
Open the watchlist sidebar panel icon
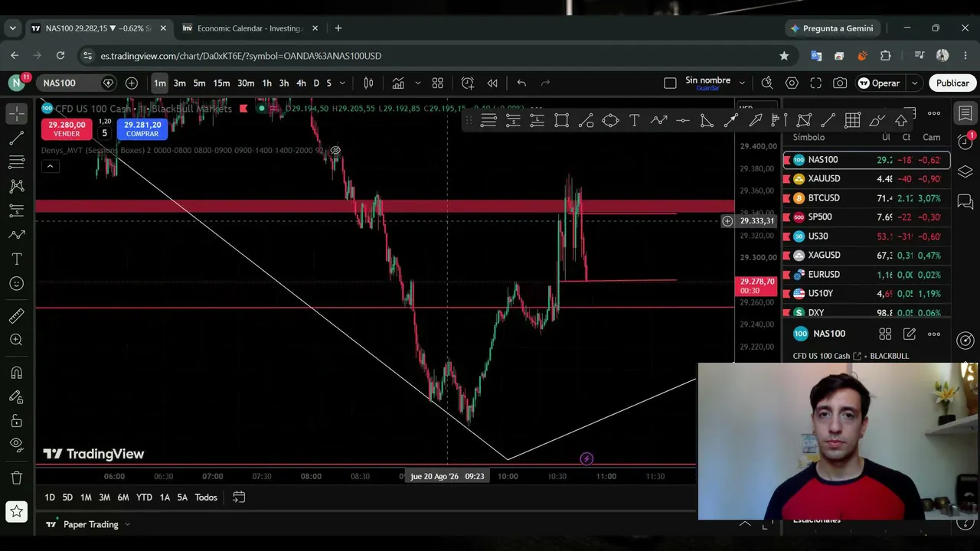pos(965,113)
